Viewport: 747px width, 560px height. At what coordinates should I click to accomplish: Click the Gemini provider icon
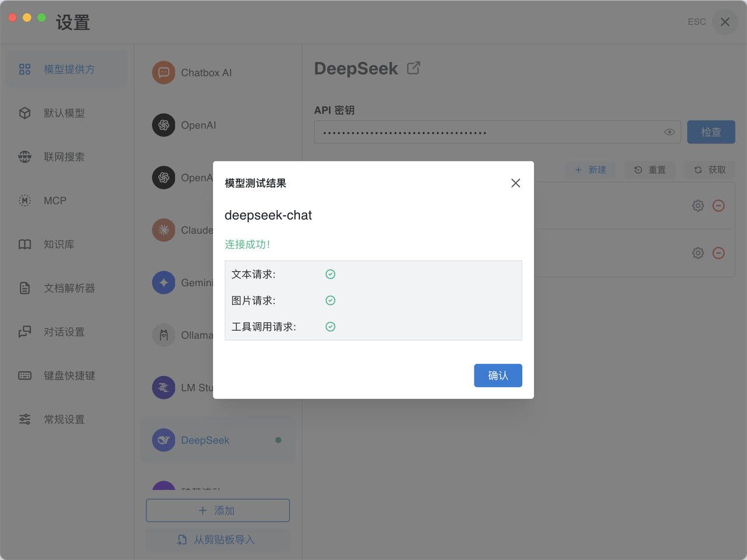coord(163,283)
